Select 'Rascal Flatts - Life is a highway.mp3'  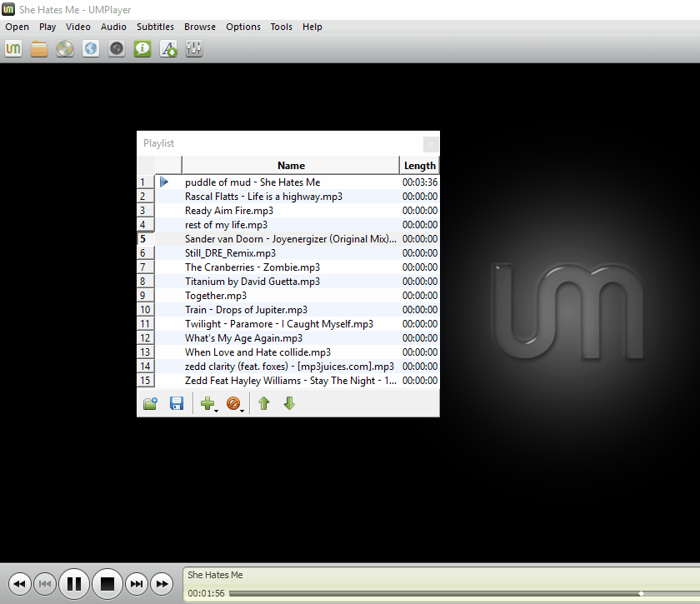click(x=264, y=197)
